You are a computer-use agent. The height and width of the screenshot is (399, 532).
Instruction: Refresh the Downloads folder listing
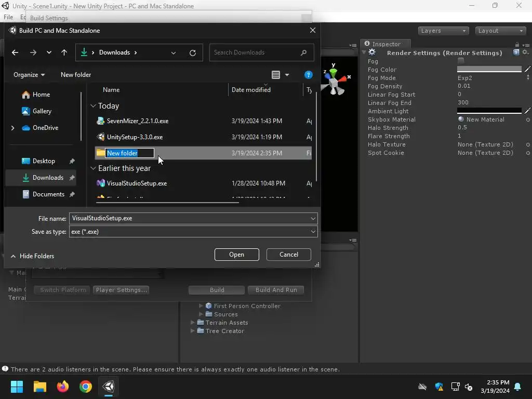point(193,53)
